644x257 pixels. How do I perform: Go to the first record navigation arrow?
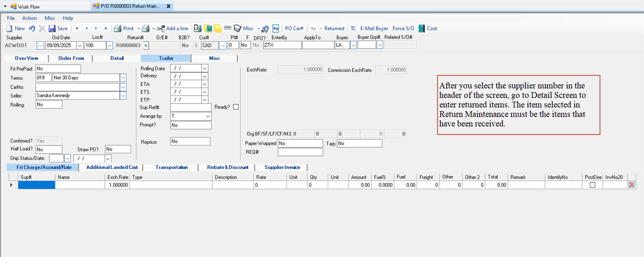(x=77, y=28)
